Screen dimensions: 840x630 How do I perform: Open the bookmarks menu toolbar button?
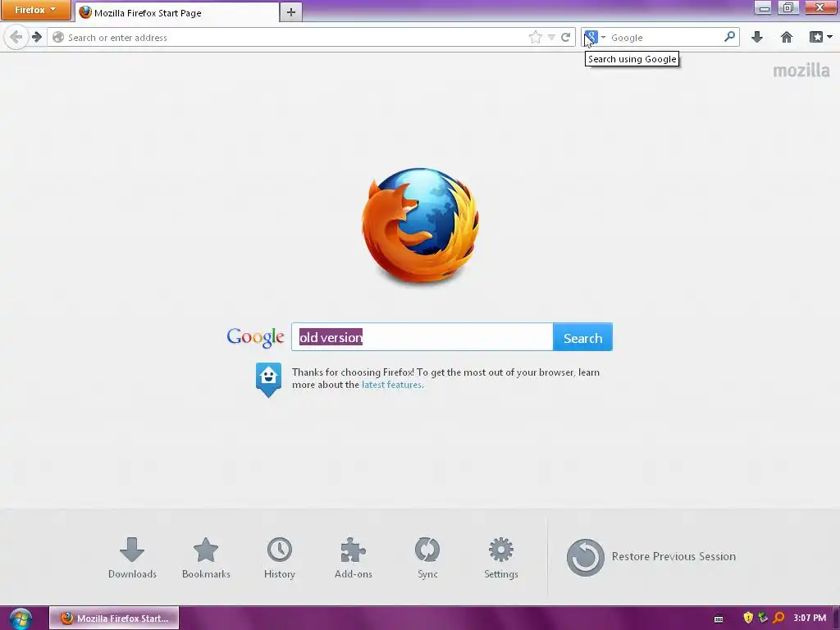(x=816, y=37)
